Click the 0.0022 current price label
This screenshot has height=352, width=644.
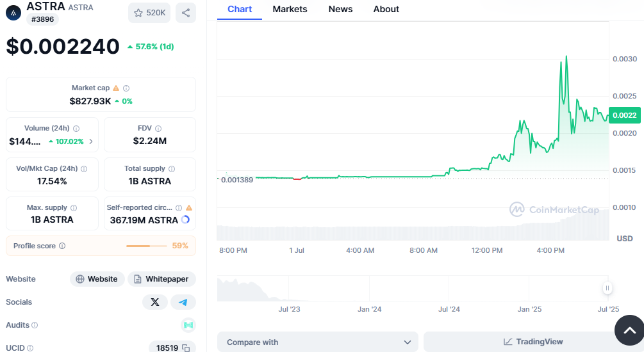pyautogui.click(x=625, y=115)
